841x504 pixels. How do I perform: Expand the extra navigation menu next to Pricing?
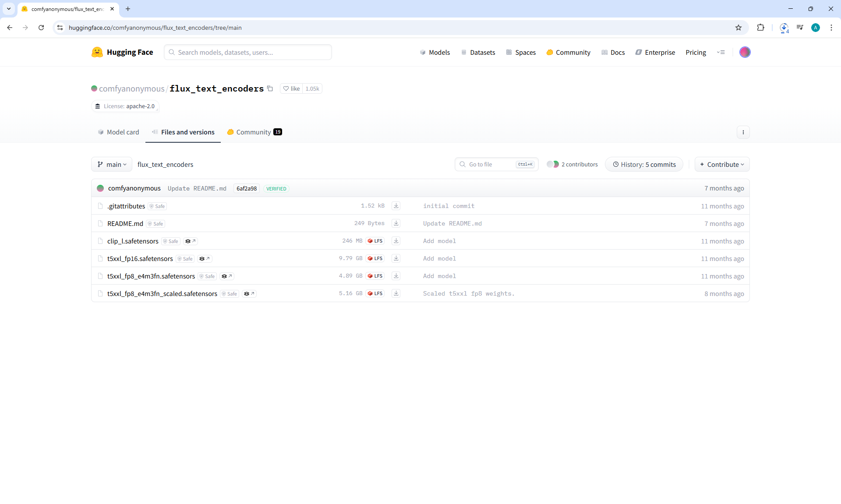[x=721, y=52]
